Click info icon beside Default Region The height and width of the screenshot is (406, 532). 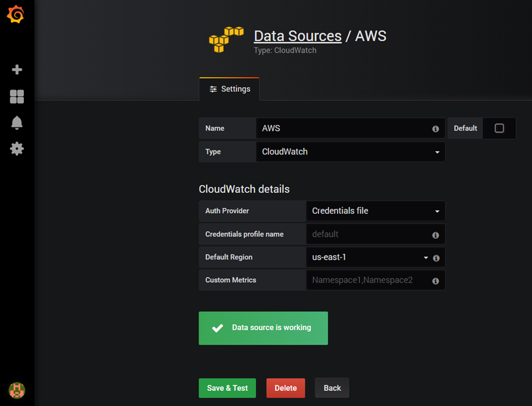tap(436, 258)
